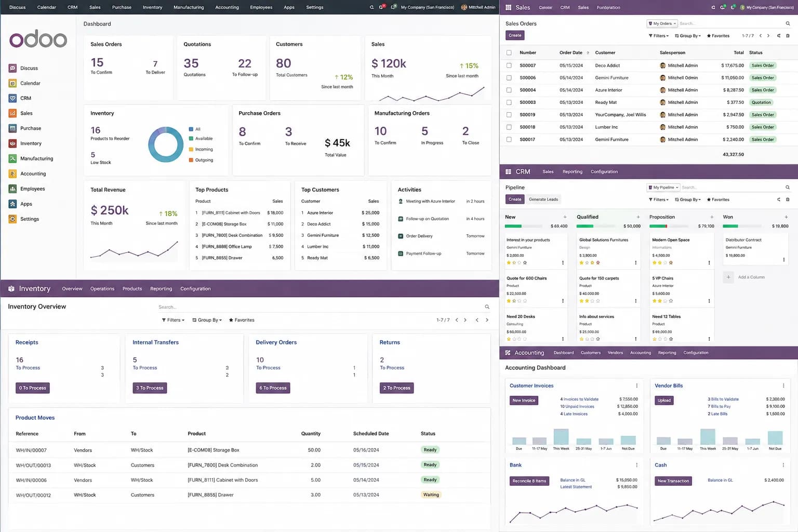
Task: Add card to Qualified column with plus
Action: [x=638, y=217]
